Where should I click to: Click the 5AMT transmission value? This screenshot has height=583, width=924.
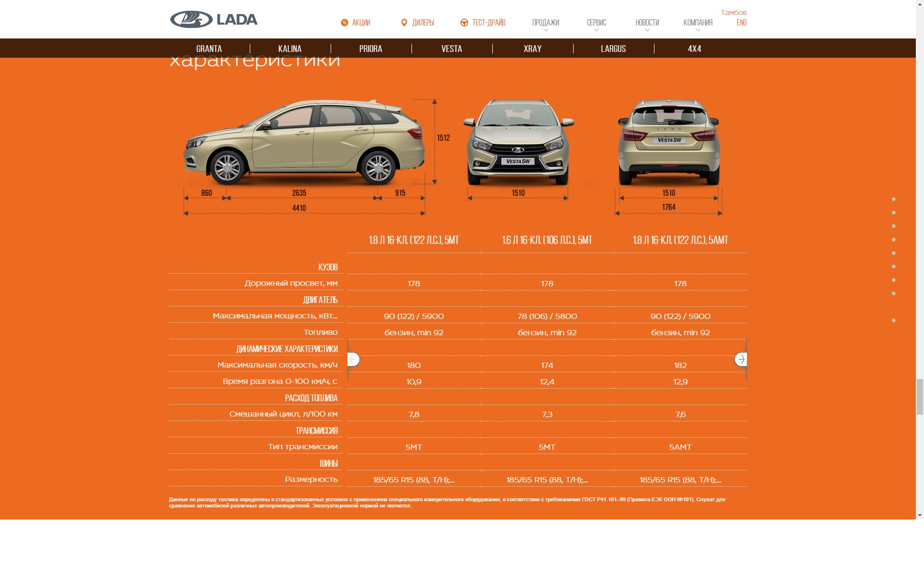(680, 447)
